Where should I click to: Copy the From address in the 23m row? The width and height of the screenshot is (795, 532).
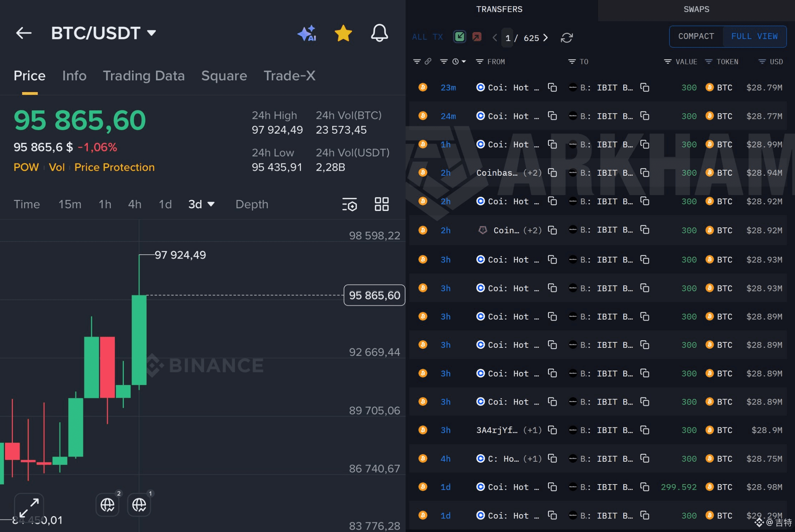[x=552, y=87]
